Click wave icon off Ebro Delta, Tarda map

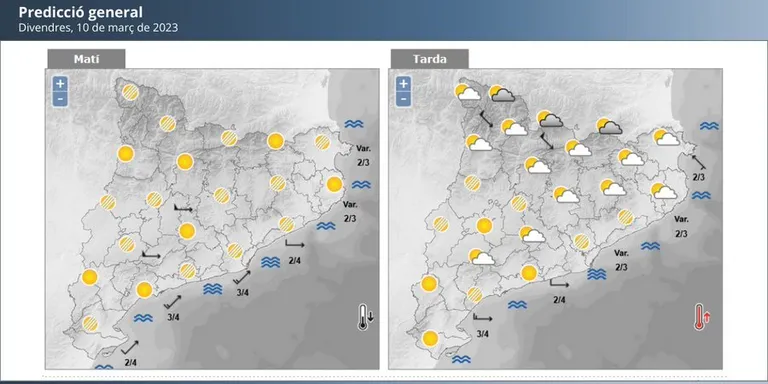pyautogui.click(x=461, y=360)
